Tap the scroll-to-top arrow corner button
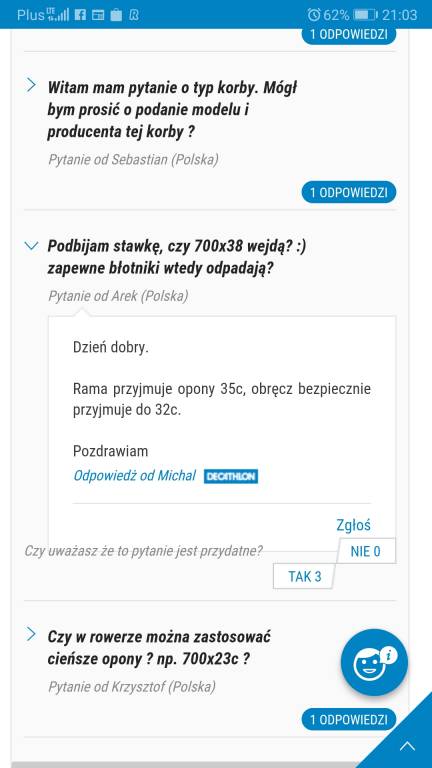432x768 pixels. click(408, 746)
